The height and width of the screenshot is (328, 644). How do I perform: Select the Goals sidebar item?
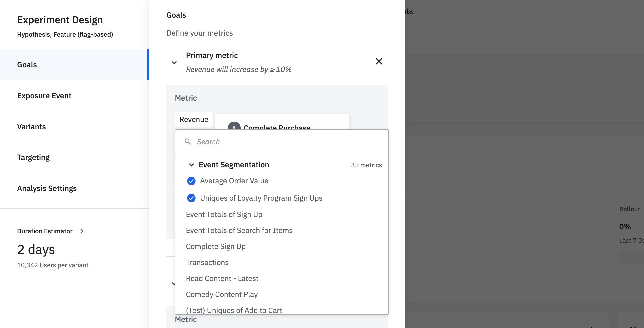(x=27, y=65)
